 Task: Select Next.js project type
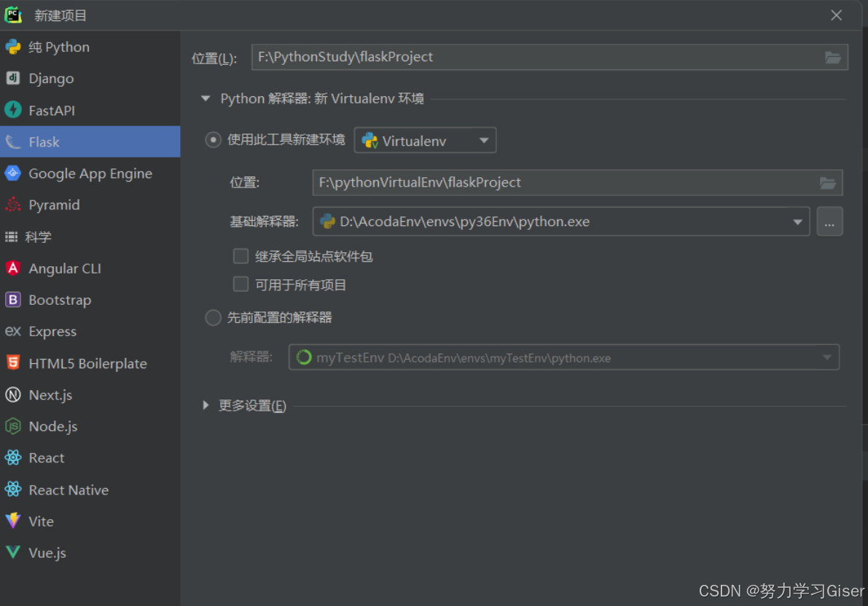(90, 395)
